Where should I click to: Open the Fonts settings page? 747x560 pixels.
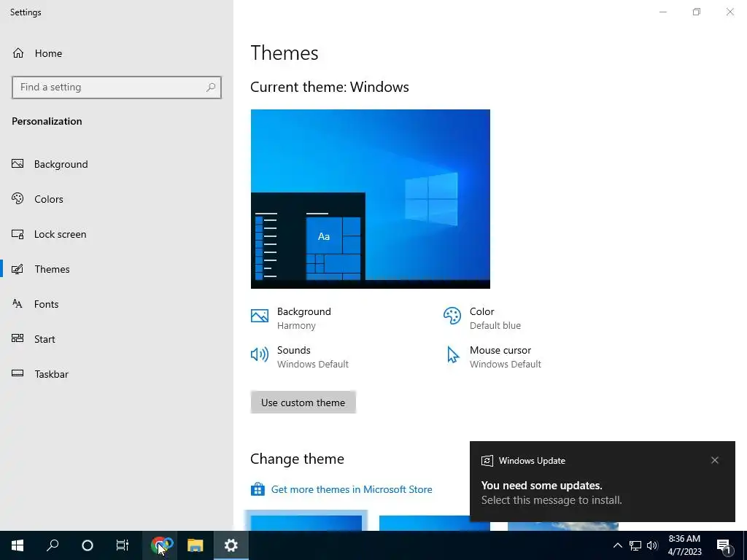(x=35, y=304)
